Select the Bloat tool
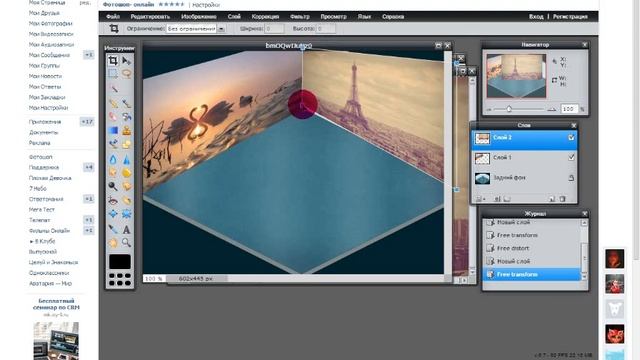The image size is (640, 360). click(x=113, y=214)
